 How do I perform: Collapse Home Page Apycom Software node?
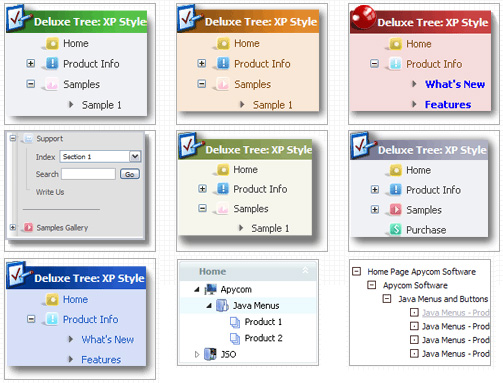[x=356, y=271]
